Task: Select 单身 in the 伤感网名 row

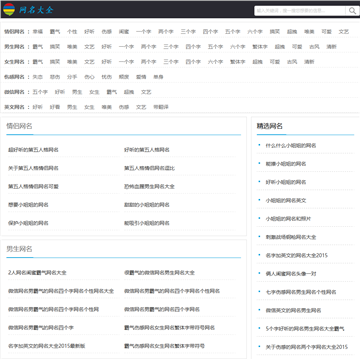Action: pos(158,77)
